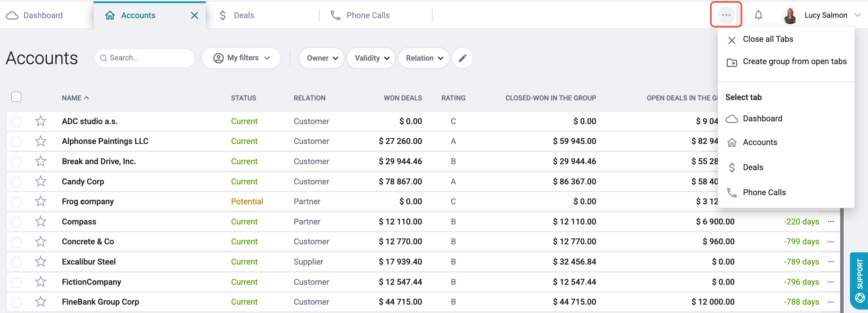Favorite the Frog company row
868x313 pixels.
[x=41, y=201]
